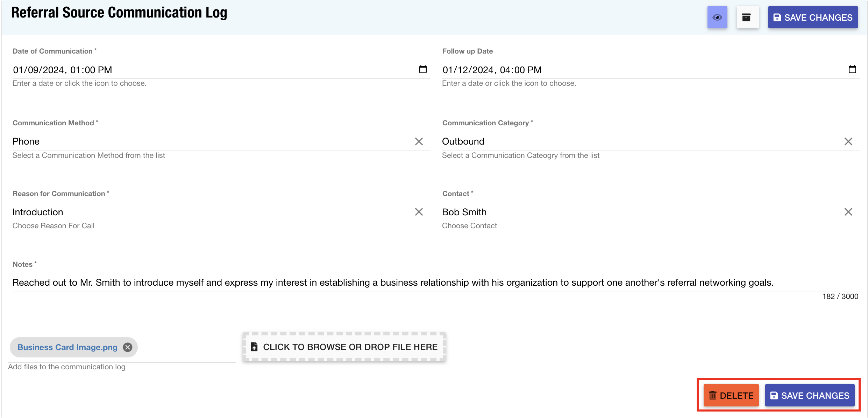868x418 pixels.
Task: Remove Business Card Image.png attachment
Action: click(128, 347)
